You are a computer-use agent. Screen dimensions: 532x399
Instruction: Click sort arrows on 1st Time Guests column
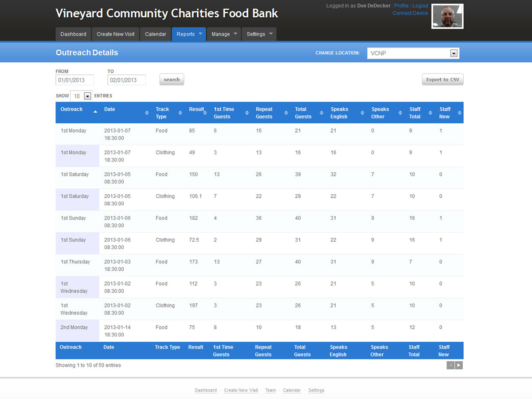coord(247,113)
